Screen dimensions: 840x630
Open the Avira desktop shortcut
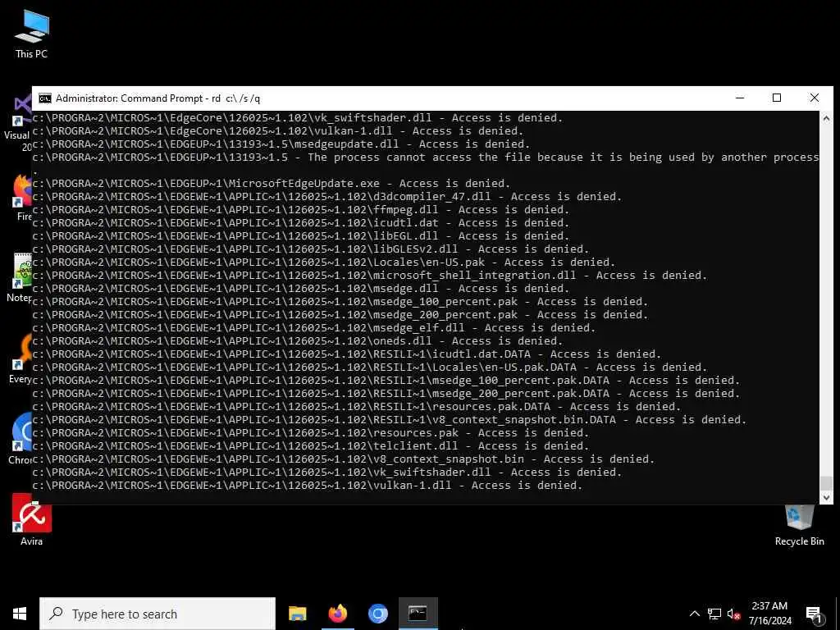pos(32,519)
